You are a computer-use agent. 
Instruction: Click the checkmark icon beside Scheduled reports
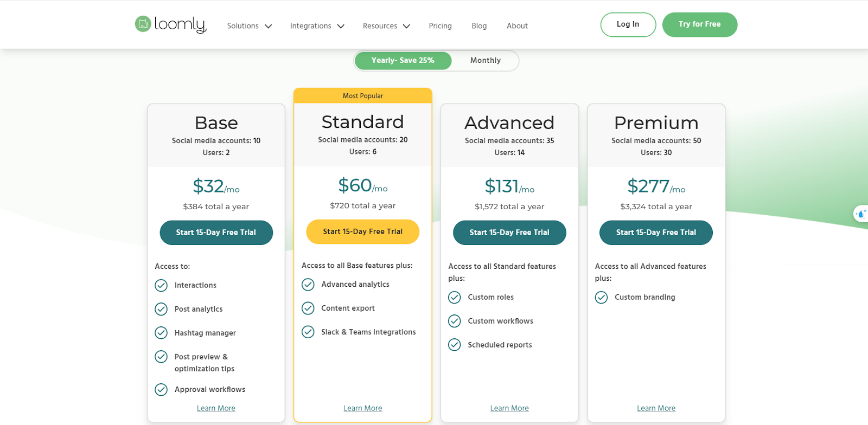455,345
